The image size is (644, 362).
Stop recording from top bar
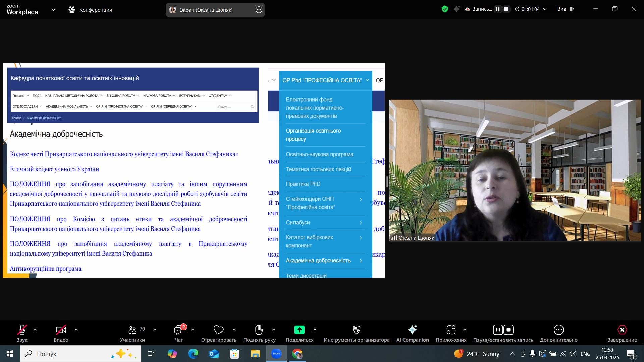click(506, 9)
